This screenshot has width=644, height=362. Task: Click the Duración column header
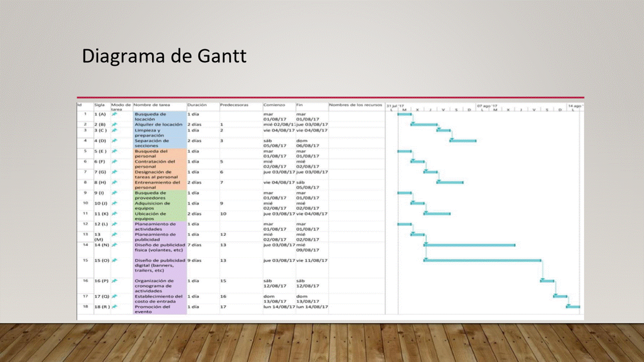click(197, 105)
